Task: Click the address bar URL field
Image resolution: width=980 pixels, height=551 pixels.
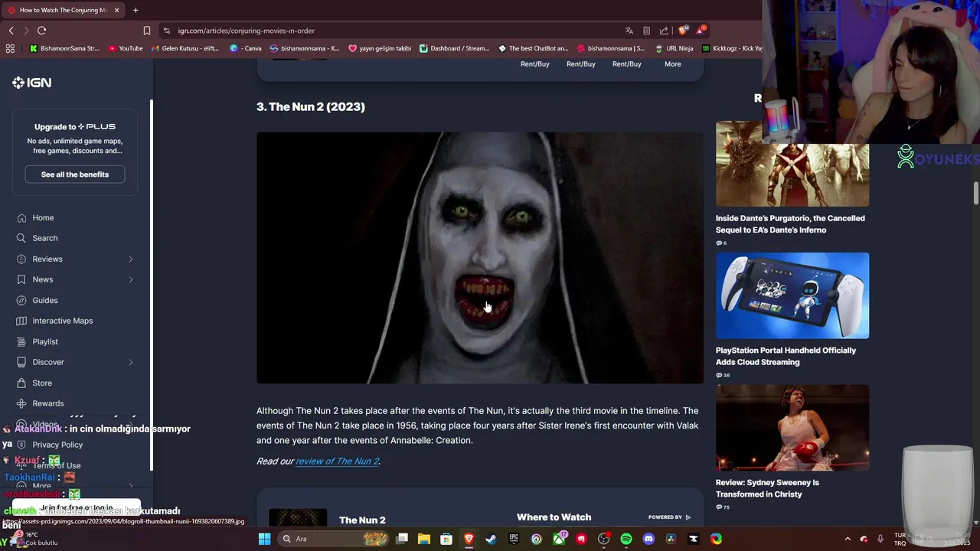Action: click(x=390, y=31)
